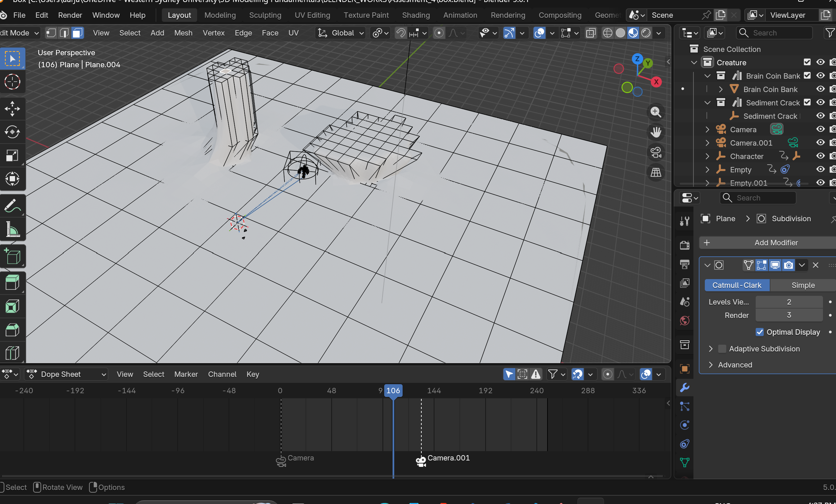836x504 pixels.
Task: Switch to material preview shading
Action: pos(633,33)
